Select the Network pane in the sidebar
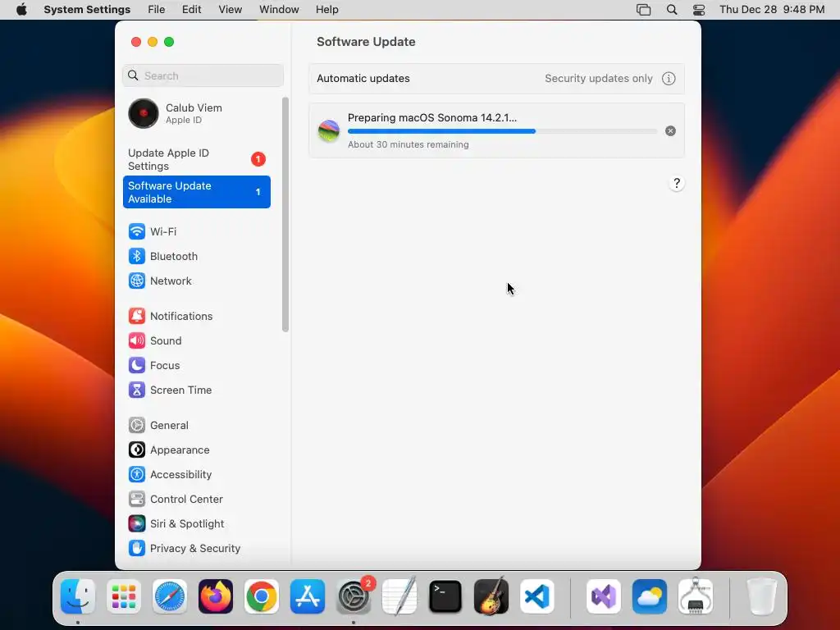This screenshot has width=840, height=630. (196, 281)
